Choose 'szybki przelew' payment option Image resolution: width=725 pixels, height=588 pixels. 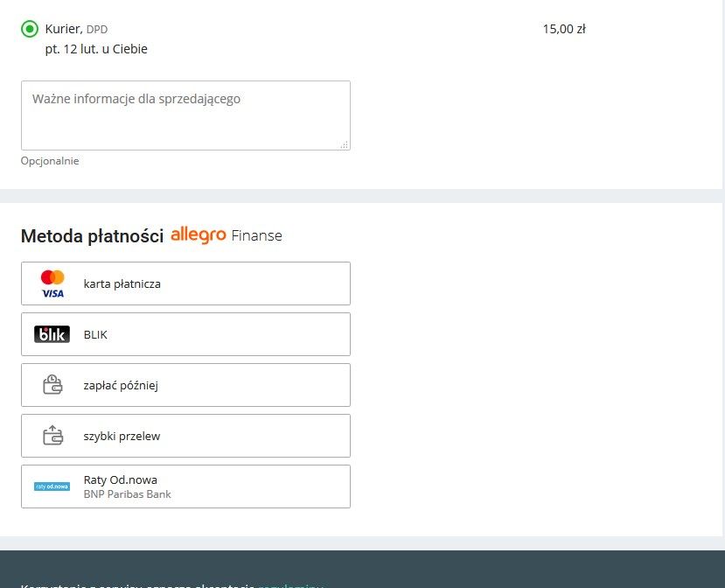122,436
